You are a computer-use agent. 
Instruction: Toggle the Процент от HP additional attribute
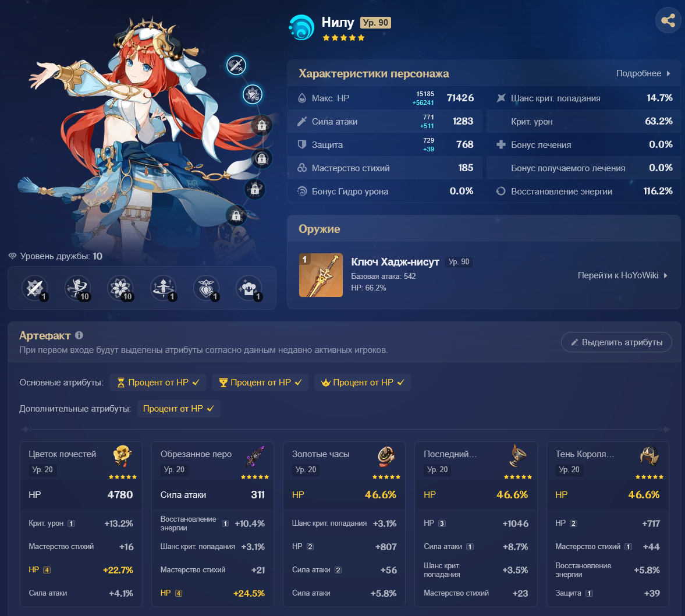pyautogui.click(x=179, y=409)
